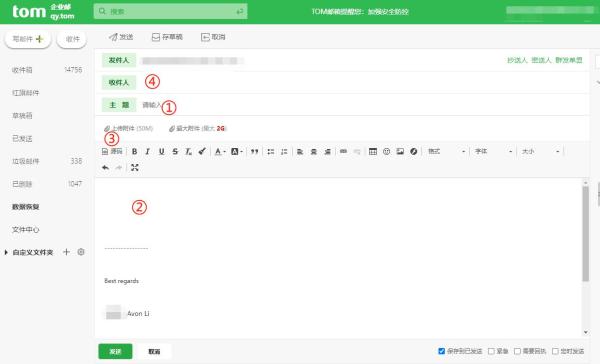The height and width of the screenshot is (364, 600).
Task: Uncheck save to sent (保存到已发送) checkbox
Action: [x=441, y=351]
